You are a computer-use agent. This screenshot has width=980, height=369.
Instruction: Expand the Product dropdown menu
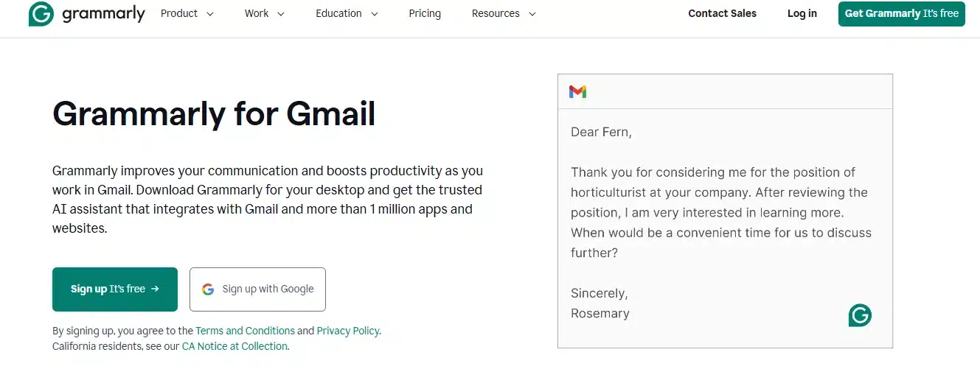point(187,13)
